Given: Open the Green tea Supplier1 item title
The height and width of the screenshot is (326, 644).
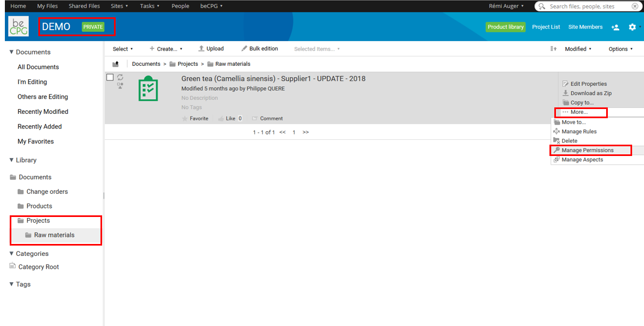Looking at the screenshot, I should [273, 79].
